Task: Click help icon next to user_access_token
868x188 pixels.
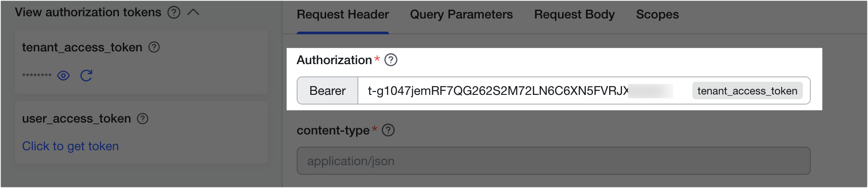Action: (x=143, y=119)
